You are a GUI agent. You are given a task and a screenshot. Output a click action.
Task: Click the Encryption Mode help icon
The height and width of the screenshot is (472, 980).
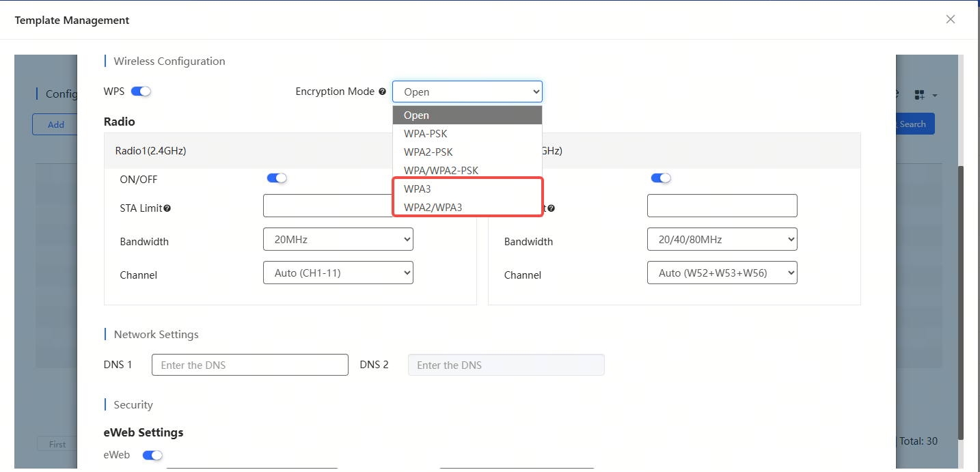point(382,92)
